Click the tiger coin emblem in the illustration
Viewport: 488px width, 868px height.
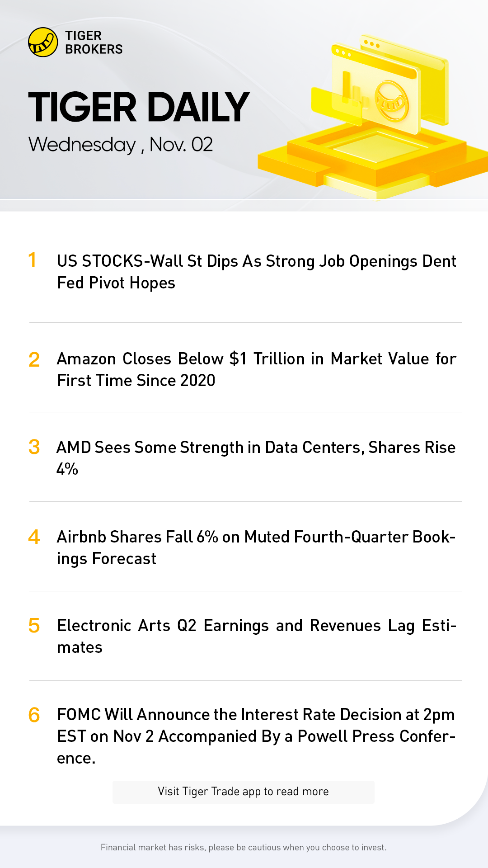tap(391, 101)
